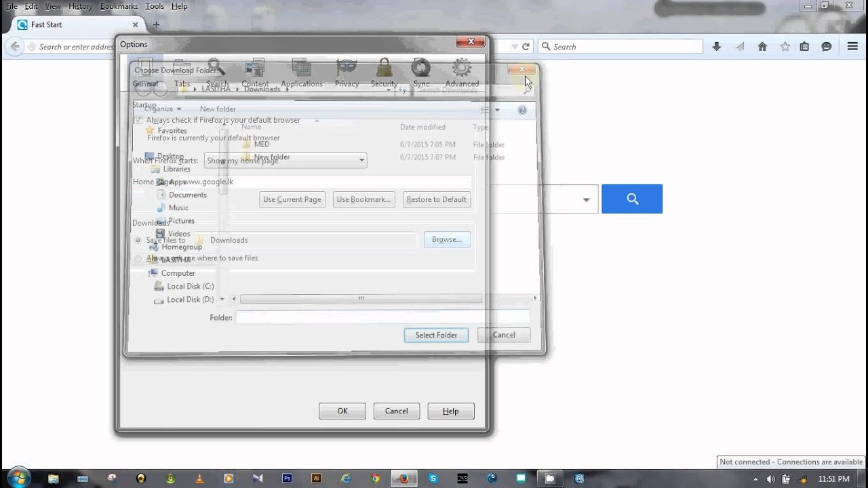
Task: Open the Firefox hamburger menu
Action: [x=853, y=47]
